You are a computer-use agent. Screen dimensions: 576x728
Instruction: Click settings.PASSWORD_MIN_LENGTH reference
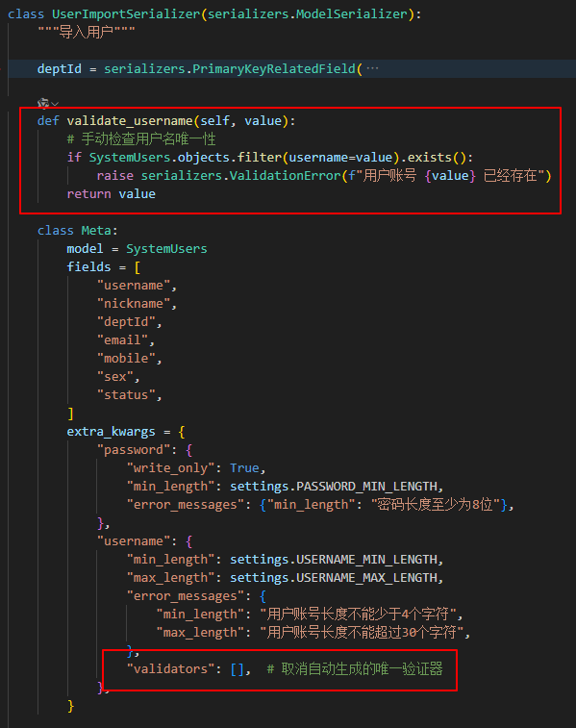(334, 486)
